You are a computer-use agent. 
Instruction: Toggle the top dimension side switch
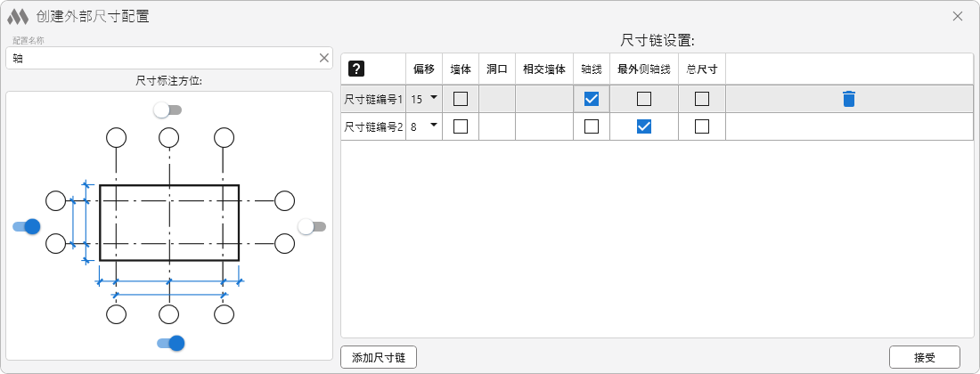167,110
